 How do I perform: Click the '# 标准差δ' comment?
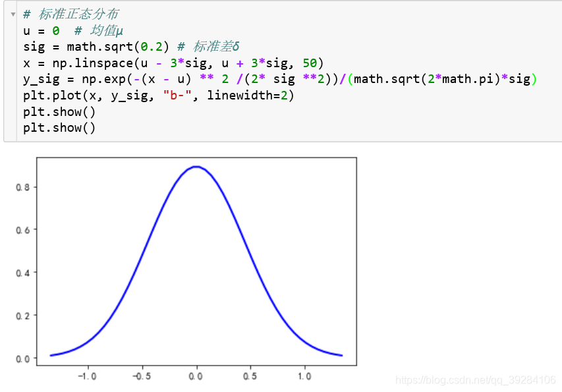208,47
